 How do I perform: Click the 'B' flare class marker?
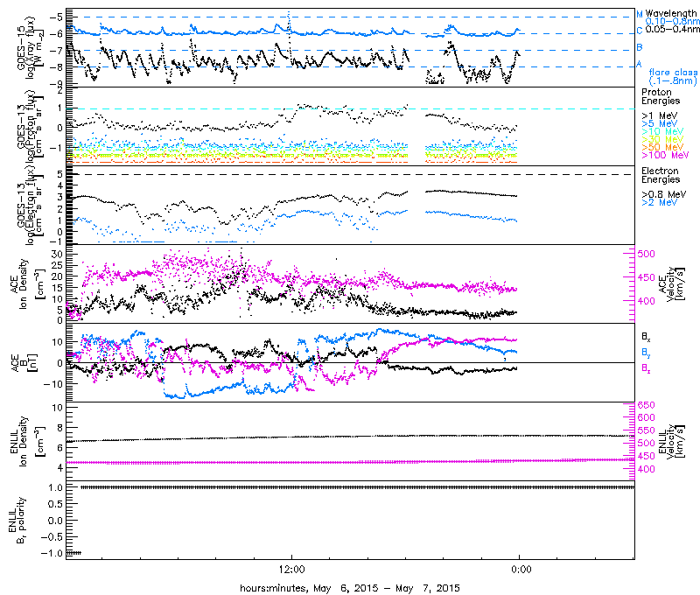[640, 47]
